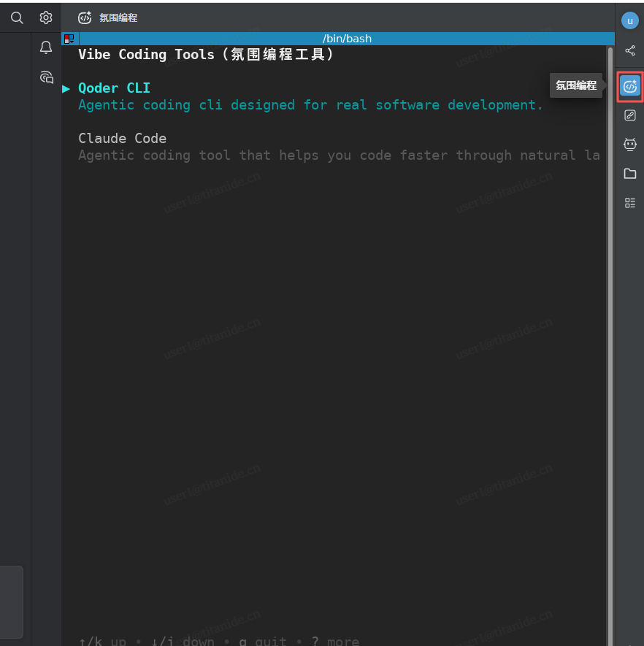Click the share icon in right sidebar

coord(630,51)
